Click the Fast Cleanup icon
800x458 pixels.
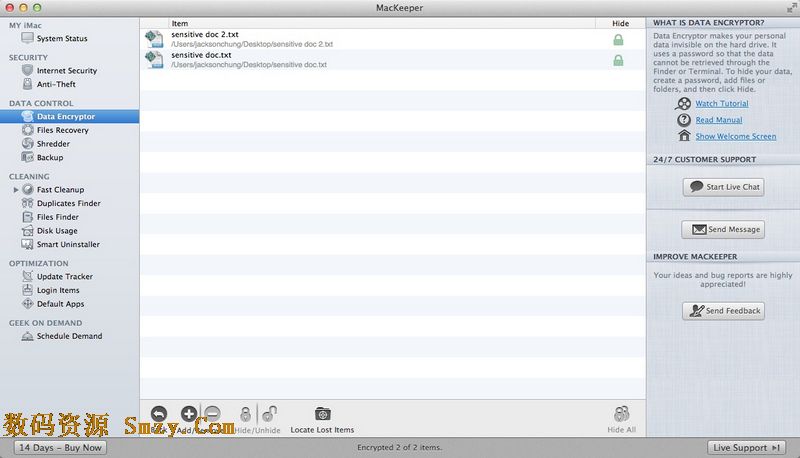click(28, 189)
